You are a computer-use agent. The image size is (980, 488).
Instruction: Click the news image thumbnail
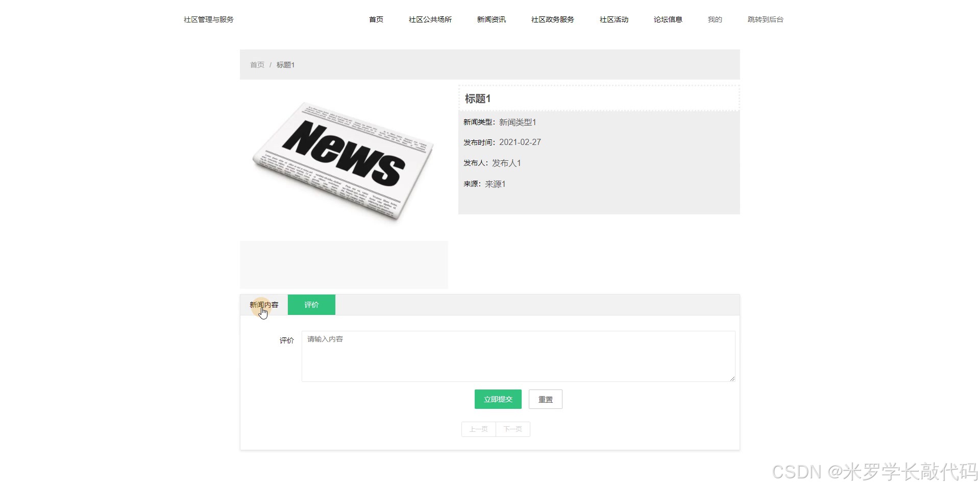pos(344,158)
